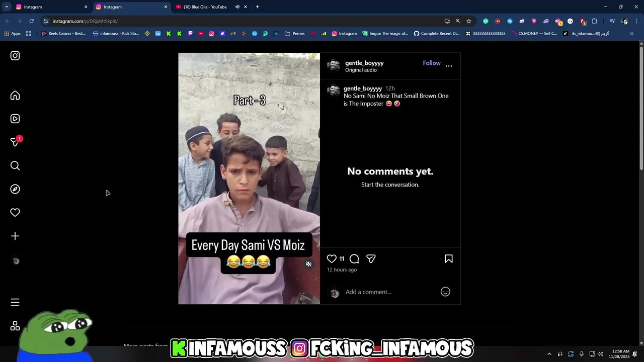Open the emoji picker for comments
644x362 pixels.
(445, 292)
